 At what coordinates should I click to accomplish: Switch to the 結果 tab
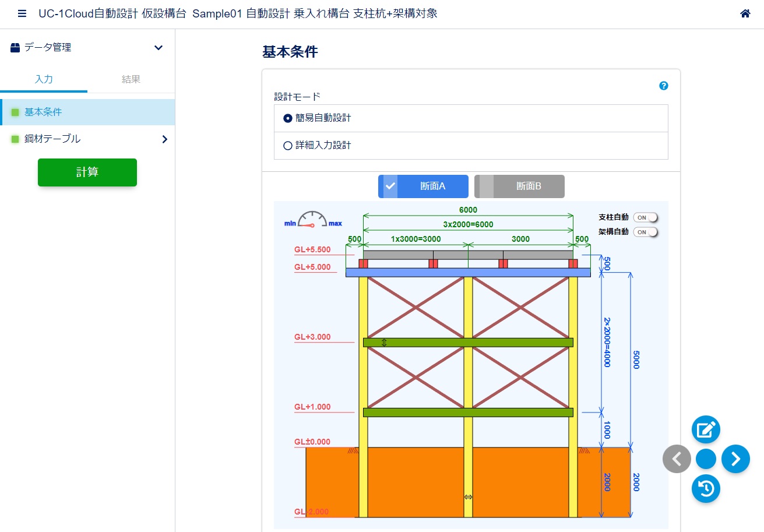pyautogui.click(x=131, y=79)
